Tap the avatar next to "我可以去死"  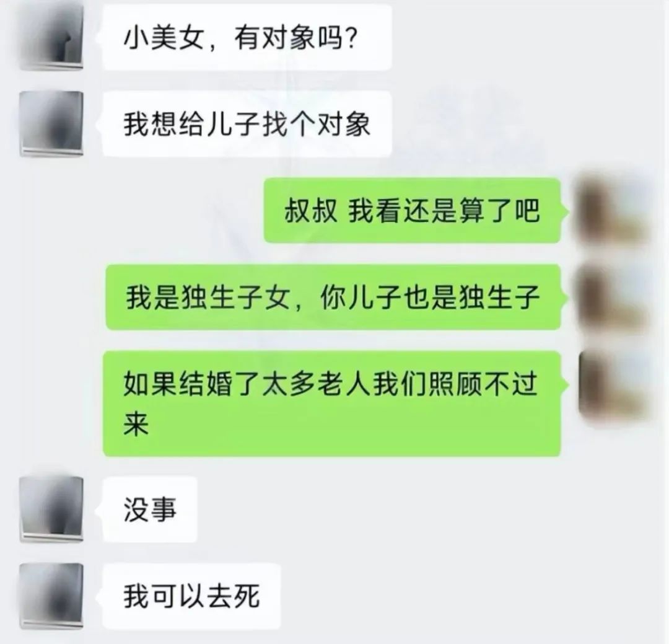[51, 596]
